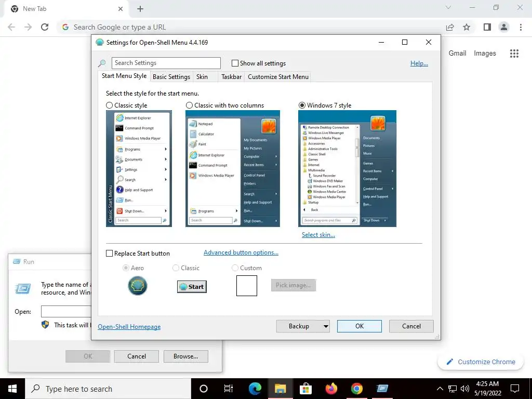The width and height of the screenshot is (532, 399).
Task: Click the Run app icon on taskbar
Action: point(382,389)
